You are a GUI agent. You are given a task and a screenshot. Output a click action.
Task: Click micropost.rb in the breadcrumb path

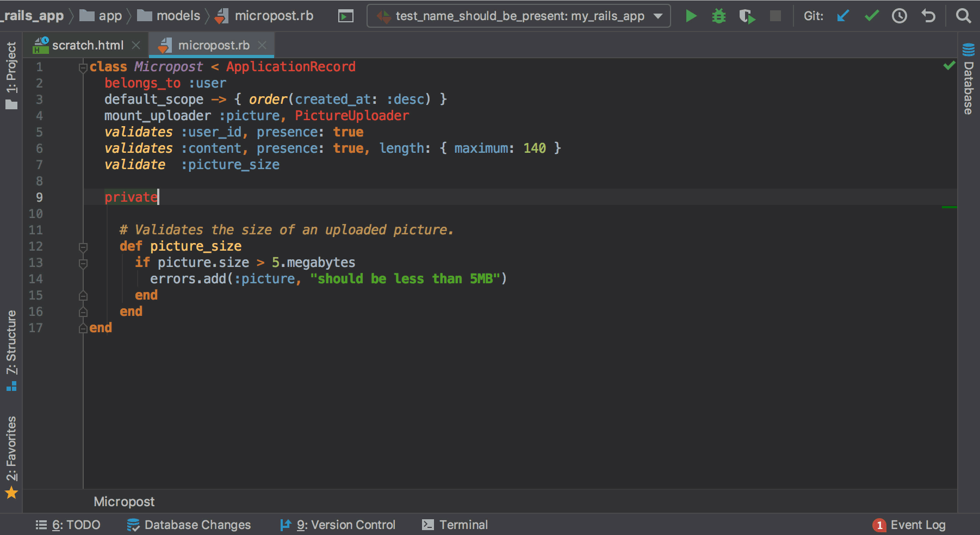click(264, 16)
